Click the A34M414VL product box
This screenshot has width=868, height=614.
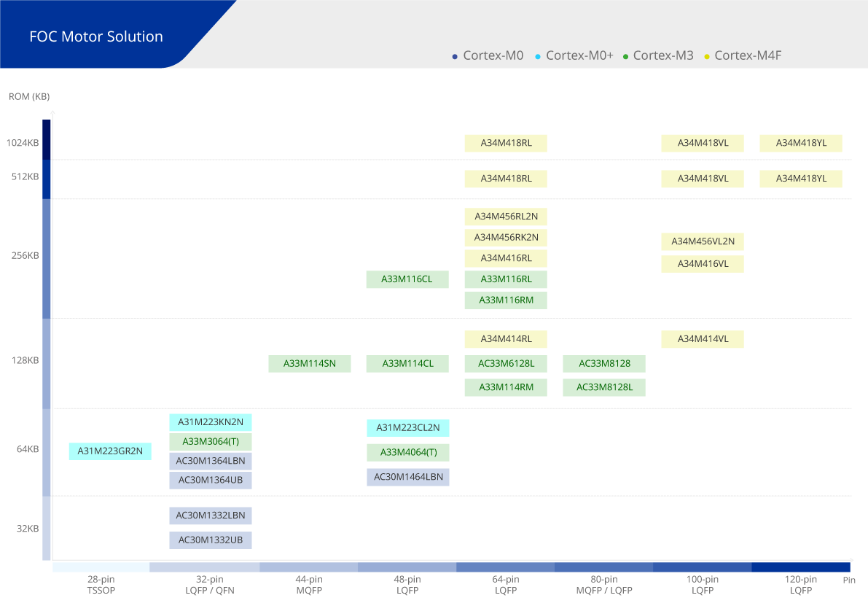point(703,339)
